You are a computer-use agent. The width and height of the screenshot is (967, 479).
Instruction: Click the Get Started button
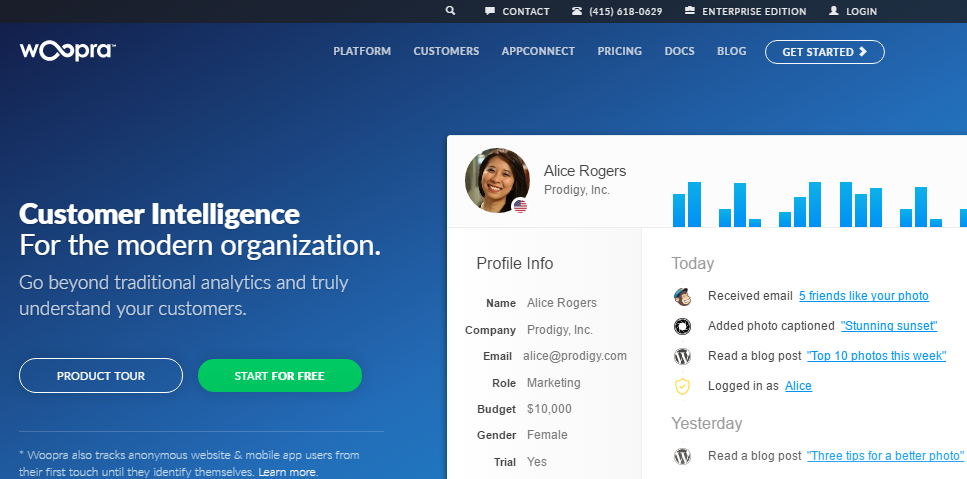[825, 52]
